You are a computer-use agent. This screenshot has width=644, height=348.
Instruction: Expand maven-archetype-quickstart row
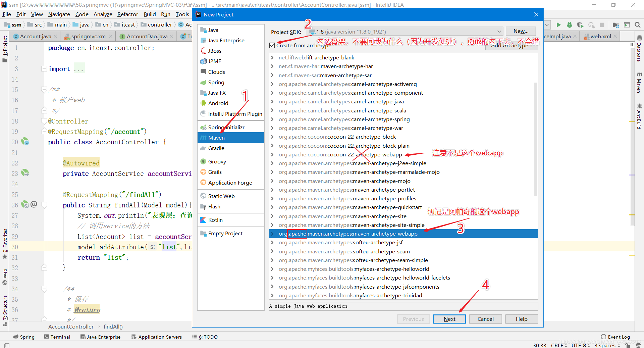pos(272,207)
